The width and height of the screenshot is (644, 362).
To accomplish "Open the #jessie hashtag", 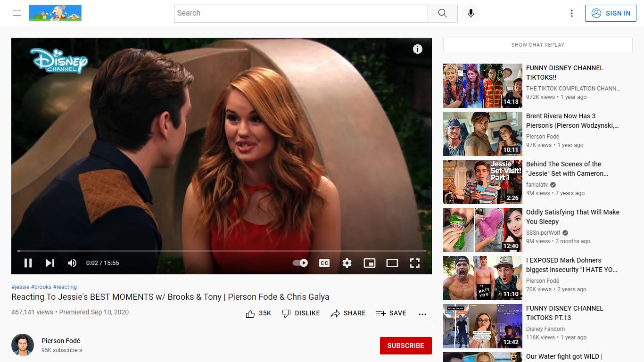I will [x=20, y=287].
